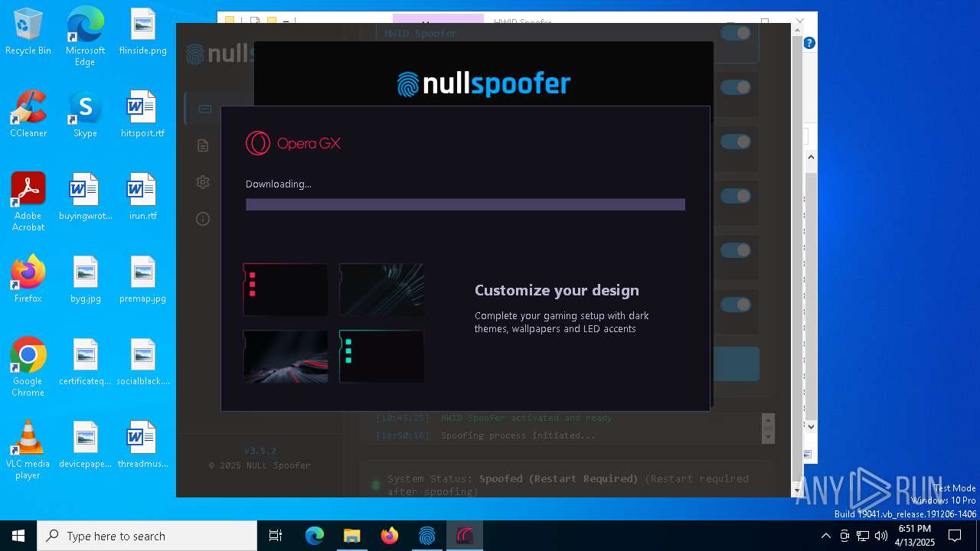Screen dimensions: 980x551
Task: Select the threadmus... document icon
Action: point(143,445)
